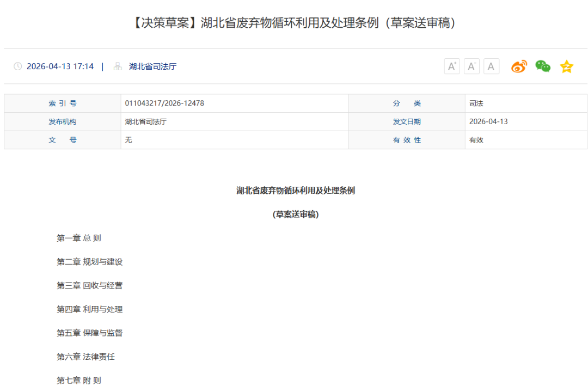This screenshot has height=392, width=588.
Task: Select the 分类 label cell
Action: click(407, 103)
